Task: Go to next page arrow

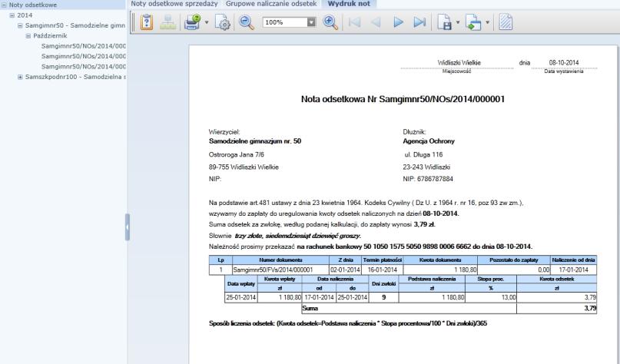Action: [398, 22]
